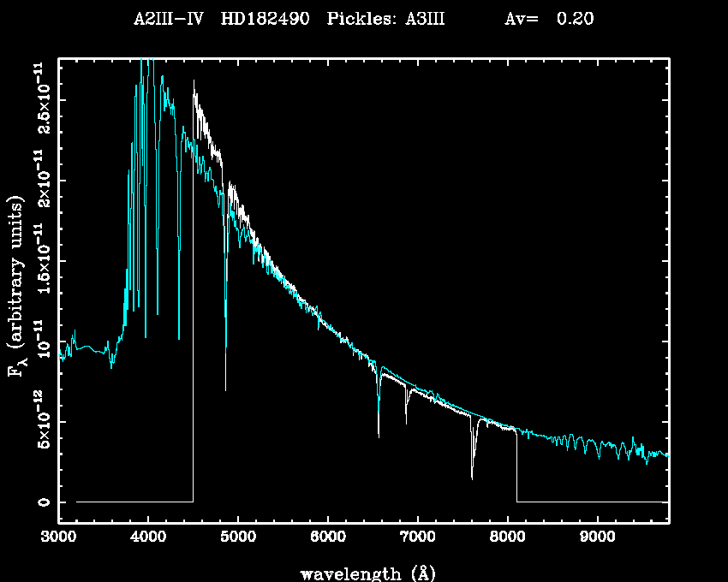Click the 2×10⁻¹¹ y-axis tick label
The width and height of the screenshot is (728, 582).
click(x=41, y=180)
